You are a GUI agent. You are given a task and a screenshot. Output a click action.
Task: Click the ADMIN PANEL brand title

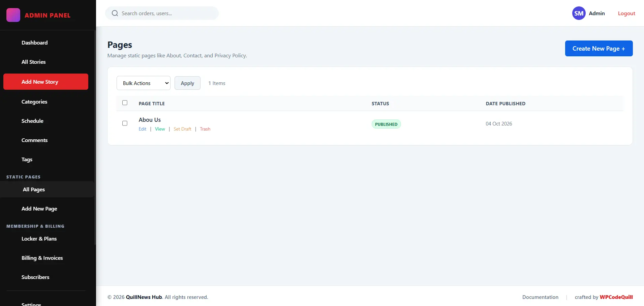click(x=48, y=15)
